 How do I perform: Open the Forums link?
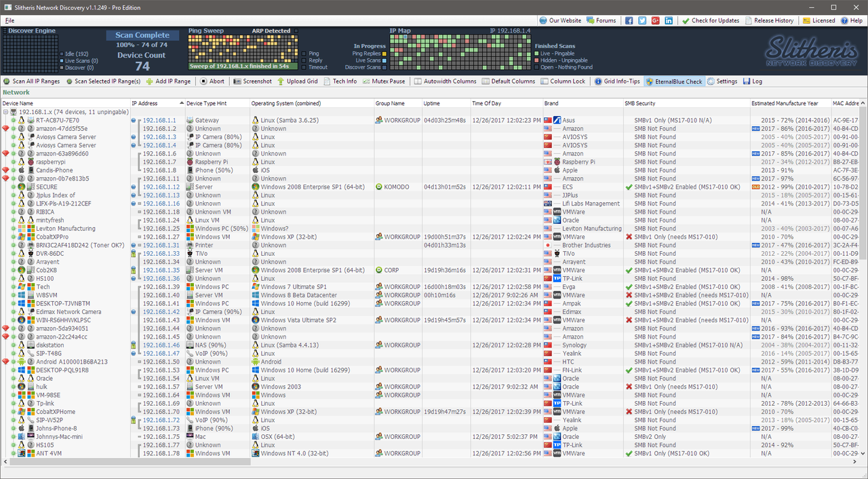[x=601, y=21]
